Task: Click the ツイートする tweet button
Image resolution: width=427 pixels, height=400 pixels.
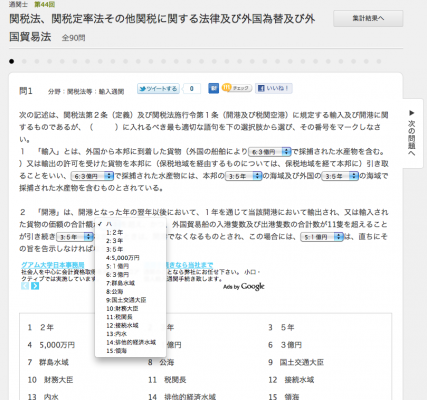Action: click(x=158, y=89)
